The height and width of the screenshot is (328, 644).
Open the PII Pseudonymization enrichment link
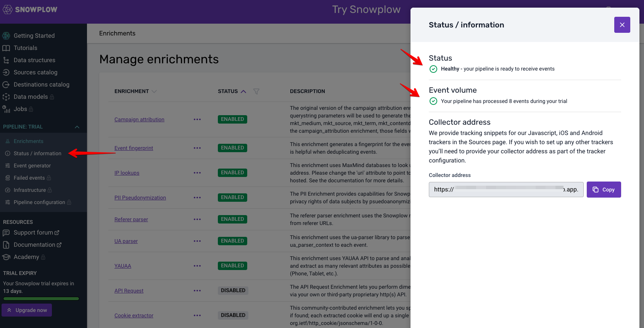coord(140,198)
